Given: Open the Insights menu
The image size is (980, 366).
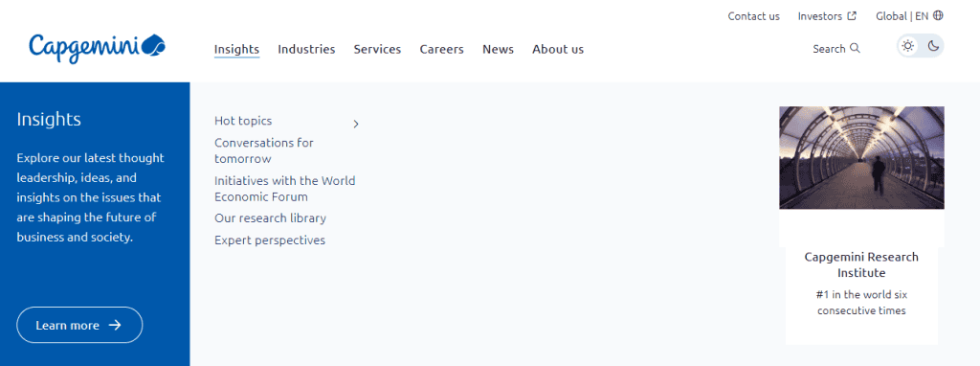Looking at the screenshot, I should click(237, 49).
